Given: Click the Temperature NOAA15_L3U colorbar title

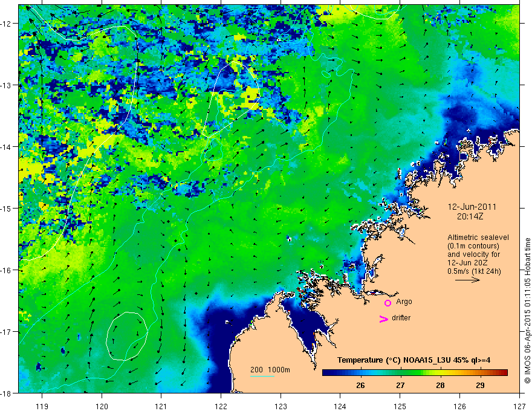Looking at the screenshot, I should pyautogui.click(x=414, y=360).
